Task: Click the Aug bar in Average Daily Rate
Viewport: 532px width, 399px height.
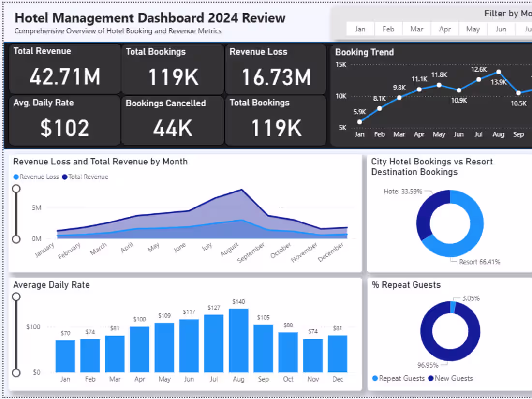Action: 238,339
